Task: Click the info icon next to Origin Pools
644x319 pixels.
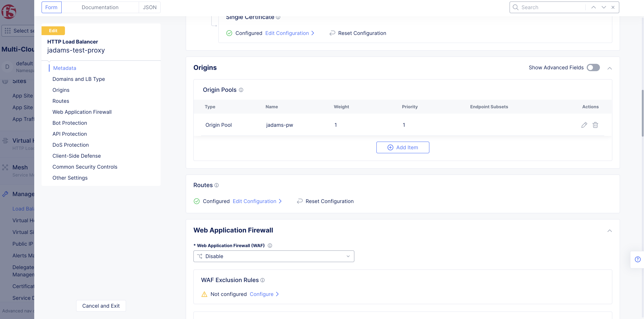Action: coord(241,90)
